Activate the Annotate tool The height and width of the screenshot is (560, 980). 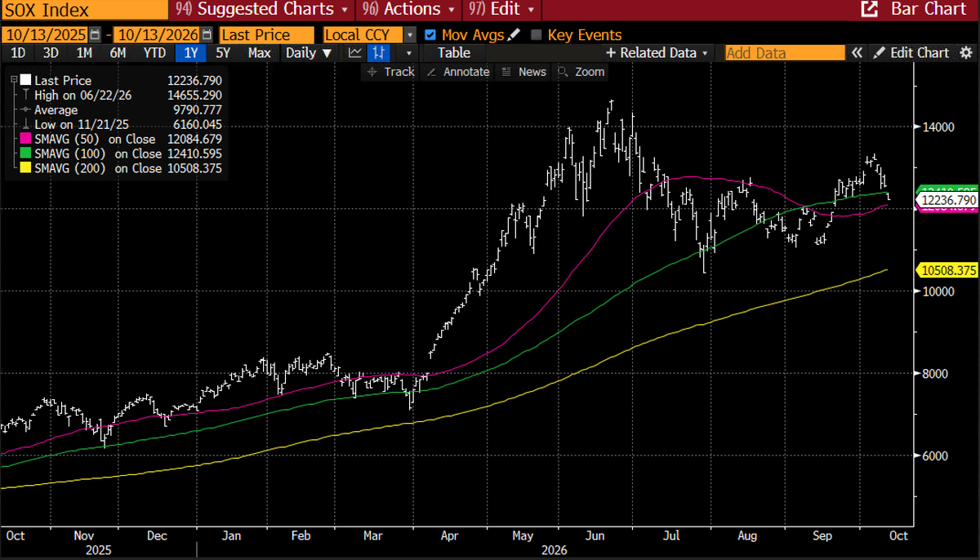click(458, 72)
